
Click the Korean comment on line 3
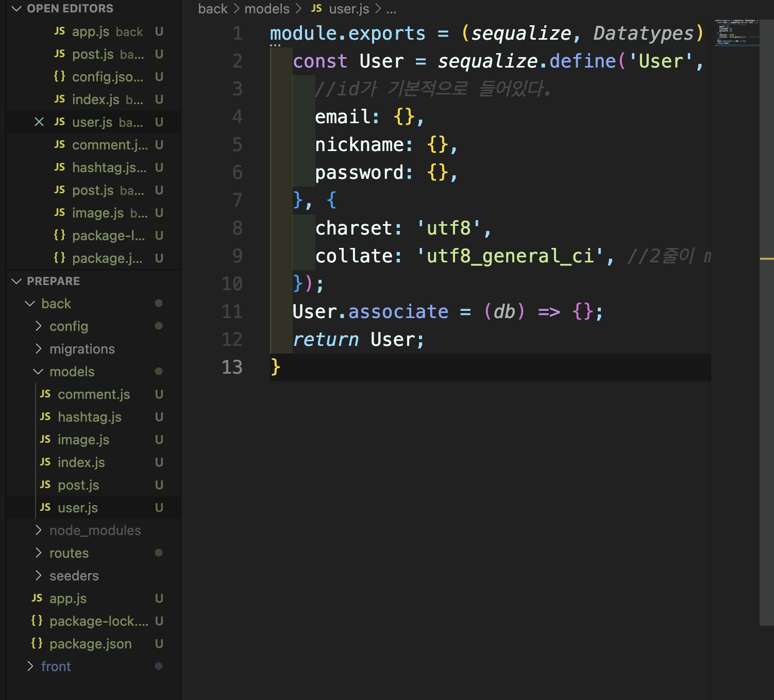[433, 89]
